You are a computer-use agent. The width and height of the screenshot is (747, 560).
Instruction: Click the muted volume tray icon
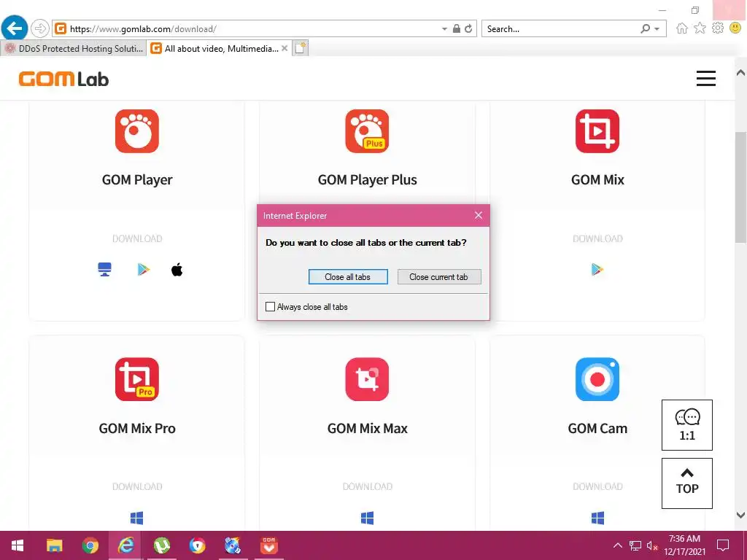coord(652,545)
